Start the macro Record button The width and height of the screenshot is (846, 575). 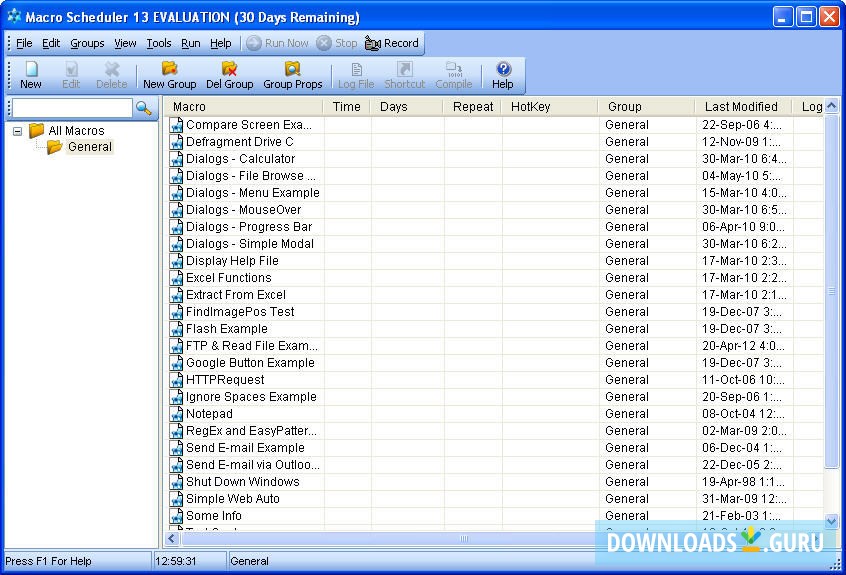[392, 43]
